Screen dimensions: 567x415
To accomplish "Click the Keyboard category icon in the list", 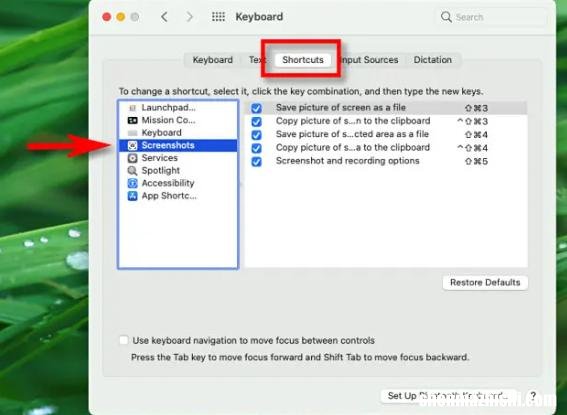I will coord(133,133).
